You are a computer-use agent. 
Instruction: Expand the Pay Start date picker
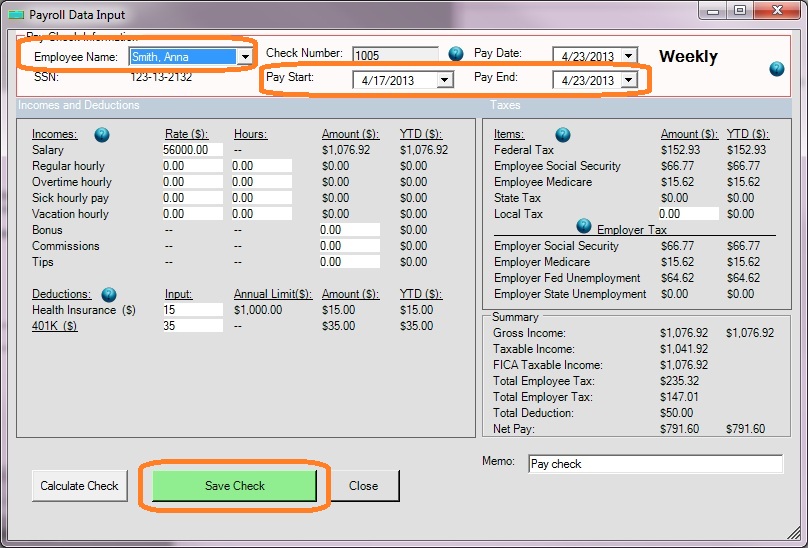tap(445, 80)
